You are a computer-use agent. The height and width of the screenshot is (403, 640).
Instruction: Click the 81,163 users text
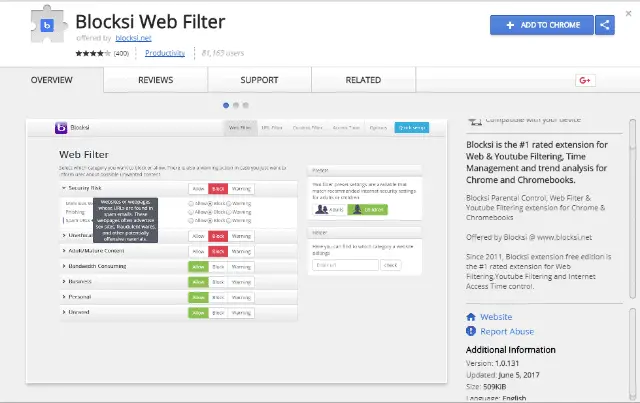(x=223, y=53)
